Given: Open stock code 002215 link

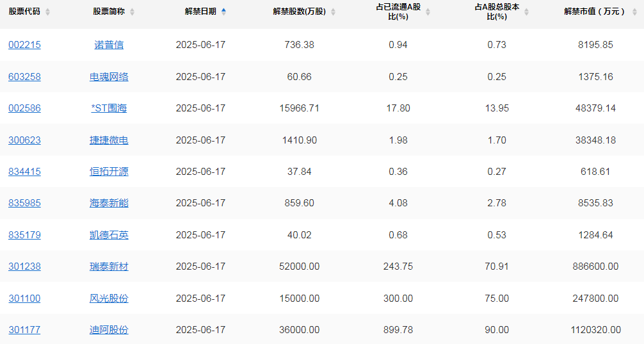Looking at the screenshot, I should (x=24, y=45).
